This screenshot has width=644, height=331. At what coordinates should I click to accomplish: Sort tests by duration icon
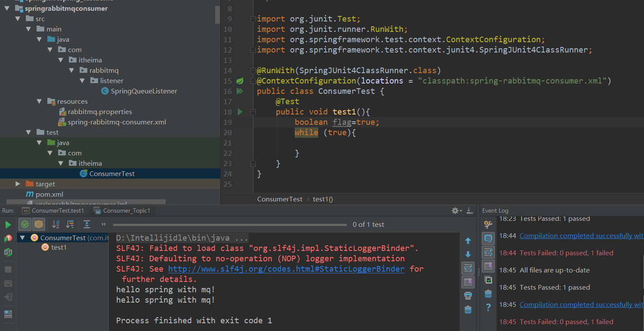click(x=70, y=224)
